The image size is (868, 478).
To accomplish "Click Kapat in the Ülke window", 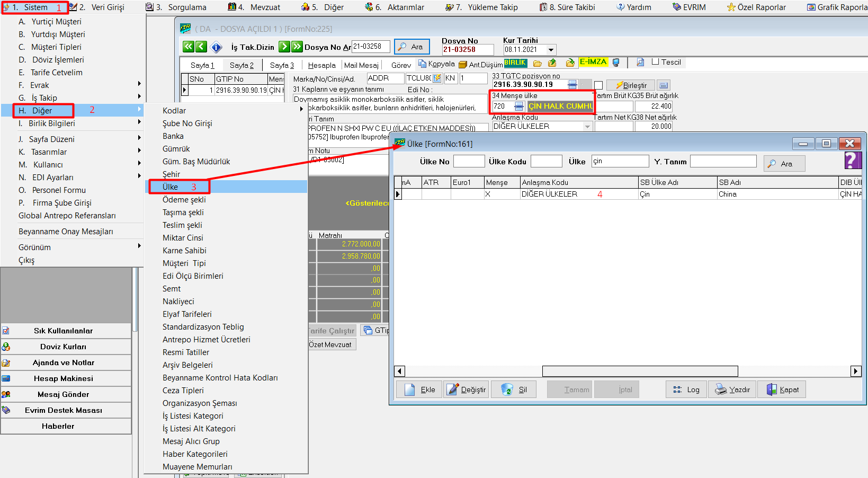I will click(x=782, y=390).
